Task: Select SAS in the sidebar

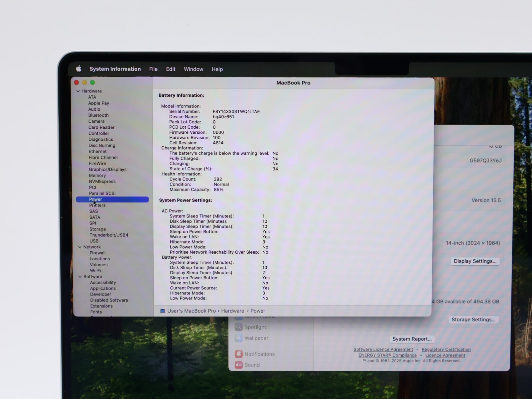Action: coord(93,211)
